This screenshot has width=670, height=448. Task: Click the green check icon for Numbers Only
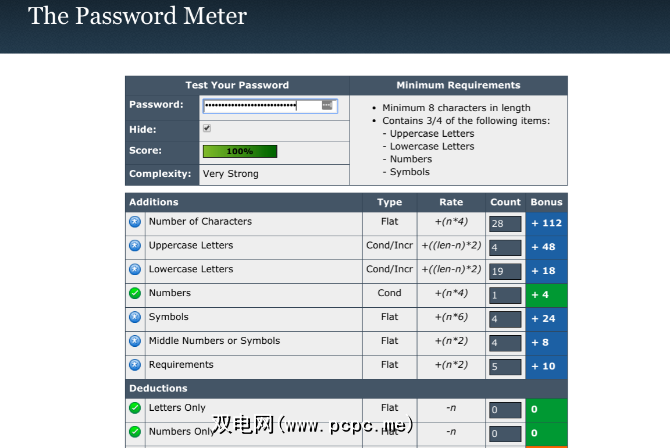(x=135, y=432)
